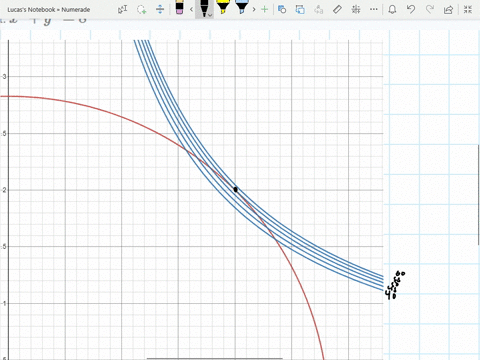Show more pens with right chevron
The image size is (480, 360).
point(254,9)
